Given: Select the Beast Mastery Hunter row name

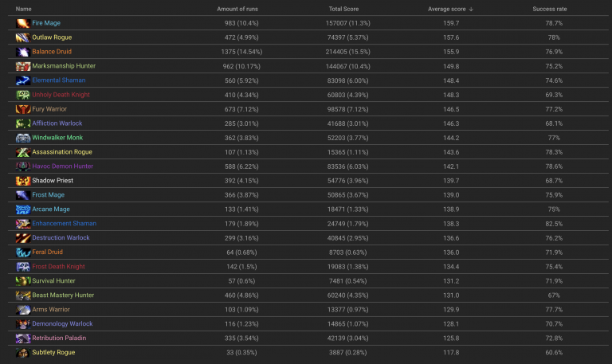Looking at the screenshot, I should (x=63, y=296).
